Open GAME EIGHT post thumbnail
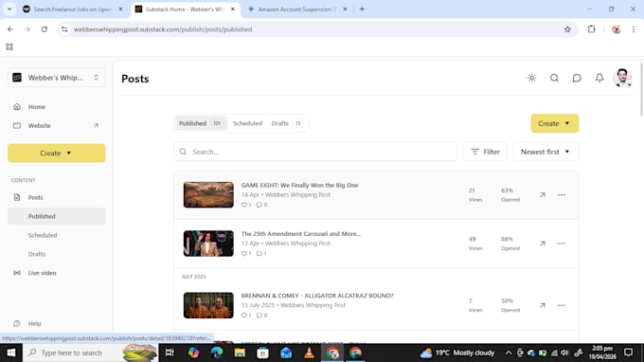This screenshot has height=362, width=644. click(x=208, y=195)
